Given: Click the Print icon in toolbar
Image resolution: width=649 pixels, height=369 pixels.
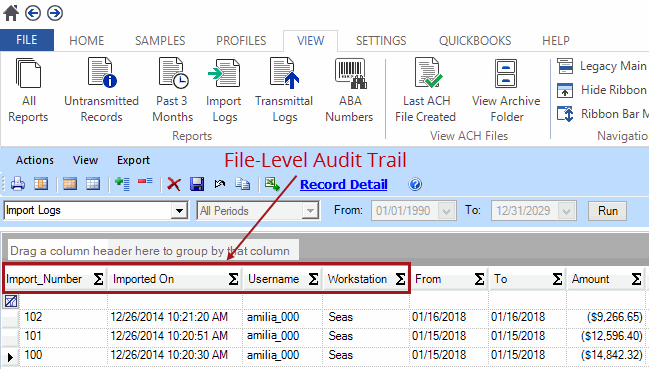Looking at the screenshot, I should coord(18,184).
